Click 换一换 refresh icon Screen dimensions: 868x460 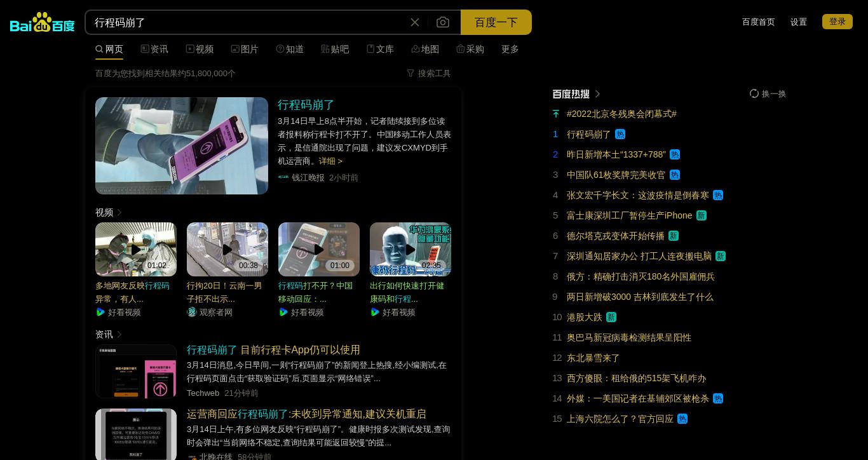click(754, 93)
